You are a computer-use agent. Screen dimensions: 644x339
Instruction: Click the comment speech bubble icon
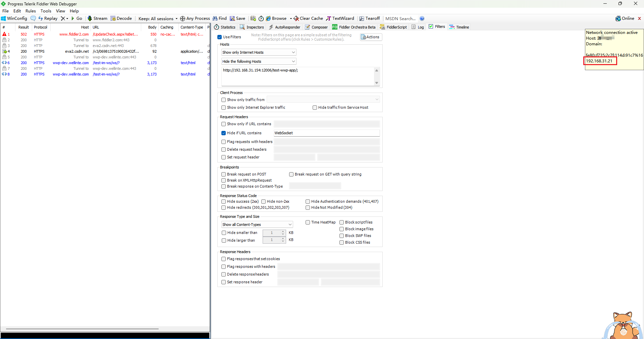tap(33, 18)
